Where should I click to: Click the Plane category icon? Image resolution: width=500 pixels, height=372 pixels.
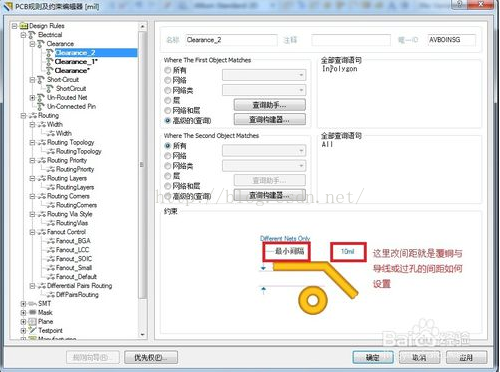tap(32, 322)
